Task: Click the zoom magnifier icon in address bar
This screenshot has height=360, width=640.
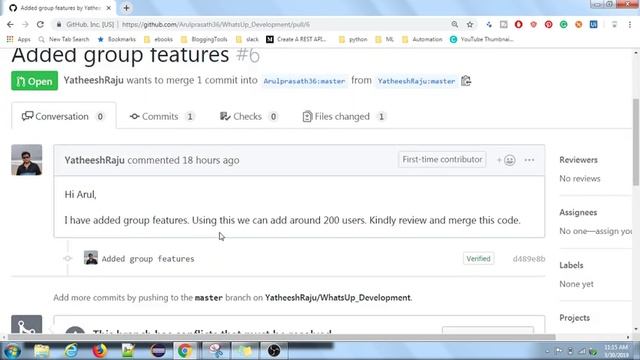Action: pyautogui.click(x=454, y=24)
